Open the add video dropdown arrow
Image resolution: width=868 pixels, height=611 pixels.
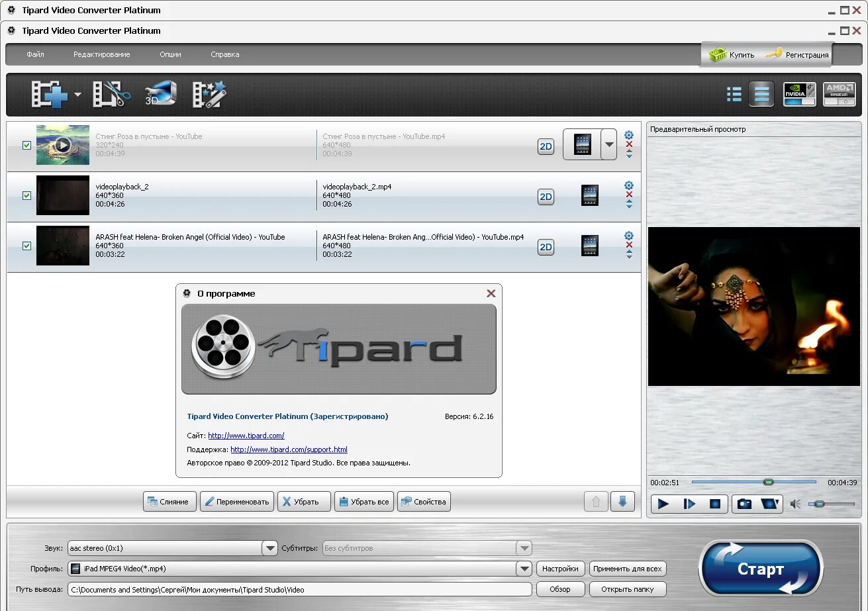pyautogui.click(x=77, y=95)
